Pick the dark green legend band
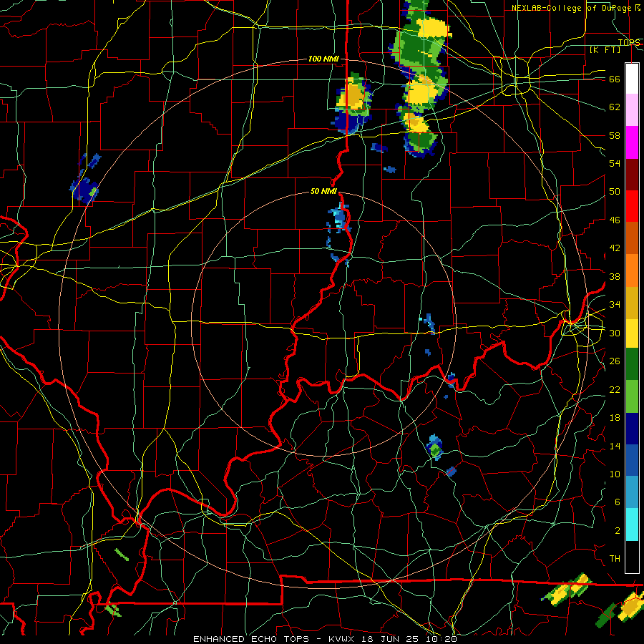 632,364
